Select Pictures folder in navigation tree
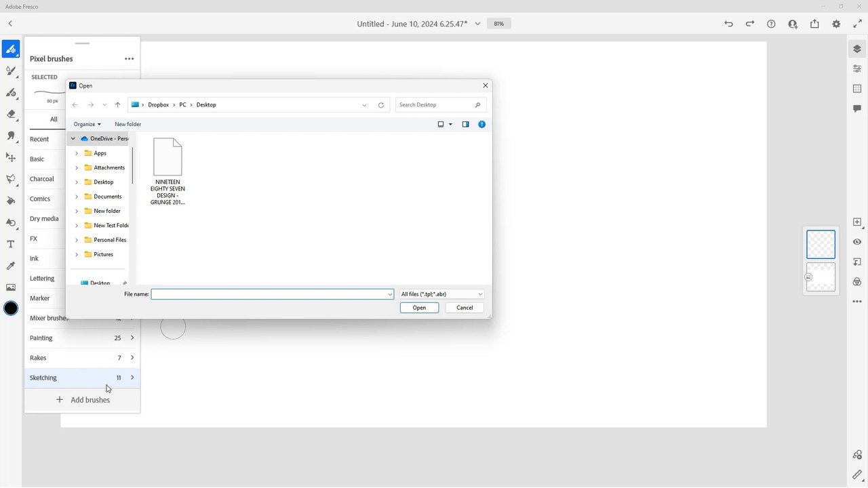This screenshot has height=488, width=868. click(103, 254)
